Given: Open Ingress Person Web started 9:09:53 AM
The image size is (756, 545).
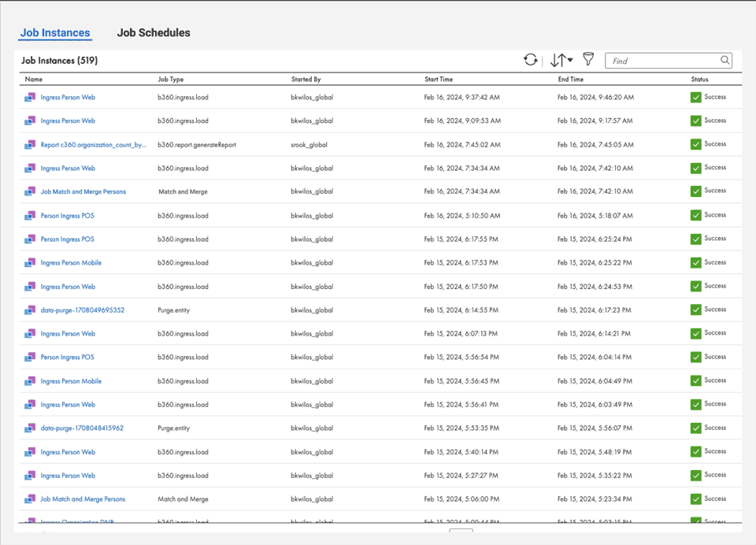Looking at the screenshot, I should (x=68, y=120).
